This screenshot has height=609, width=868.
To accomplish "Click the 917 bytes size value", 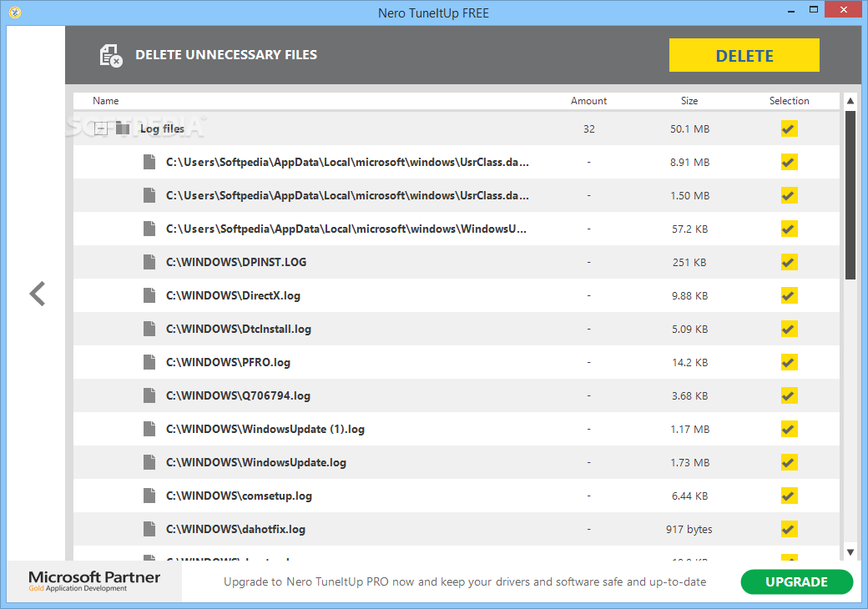I will tap(689, 530).
